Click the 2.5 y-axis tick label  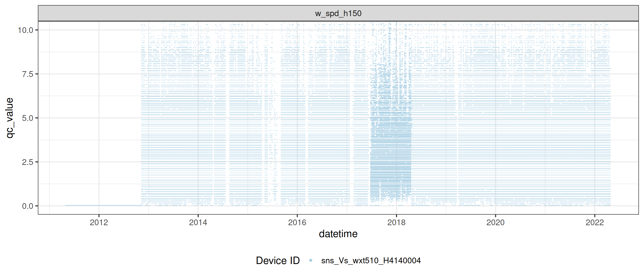[28, 162]
